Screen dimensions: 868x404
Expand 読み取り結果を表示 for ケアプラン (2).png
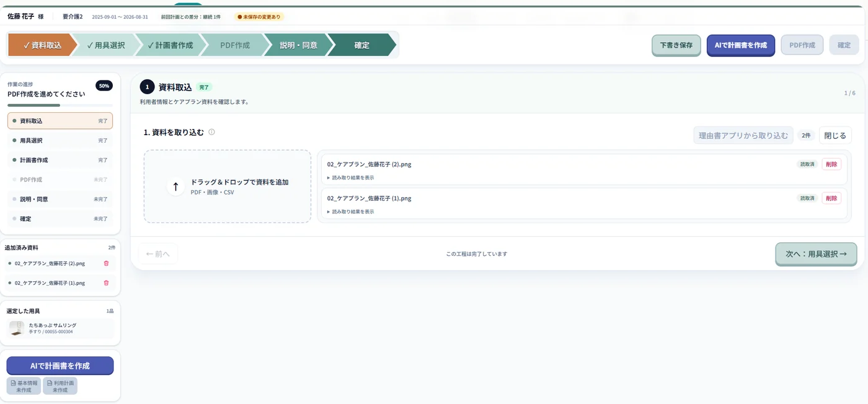[351, 178]
